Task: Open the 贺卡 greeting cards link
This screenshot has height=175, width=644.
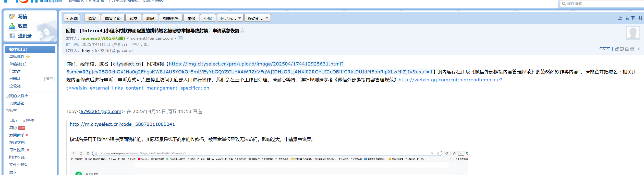Action: click(13, 172)
